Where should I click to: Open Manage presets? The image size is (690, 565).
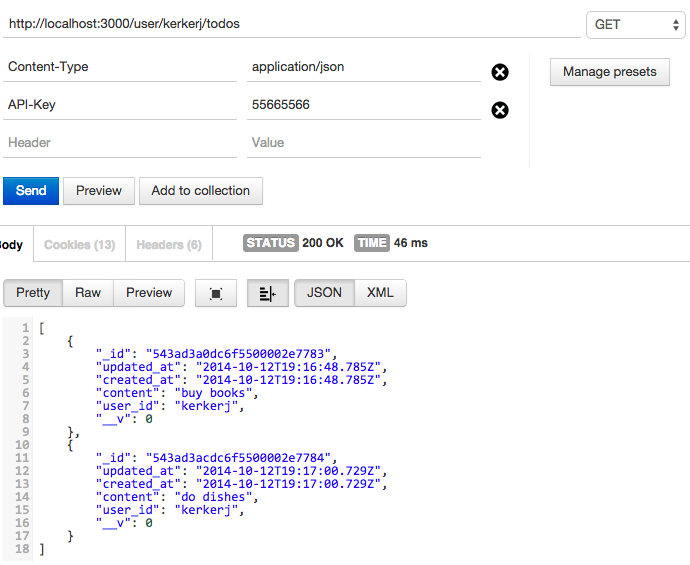tap(609, 72)
